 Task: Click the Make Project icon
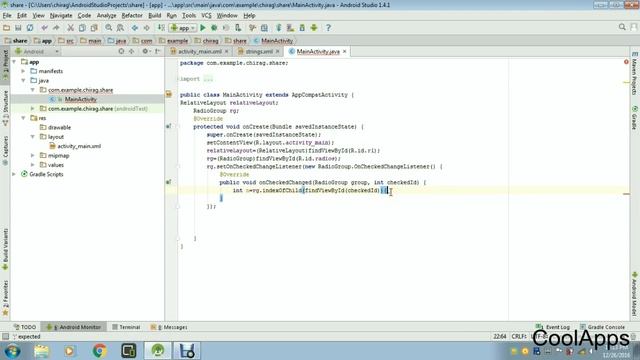coord(161,28)
